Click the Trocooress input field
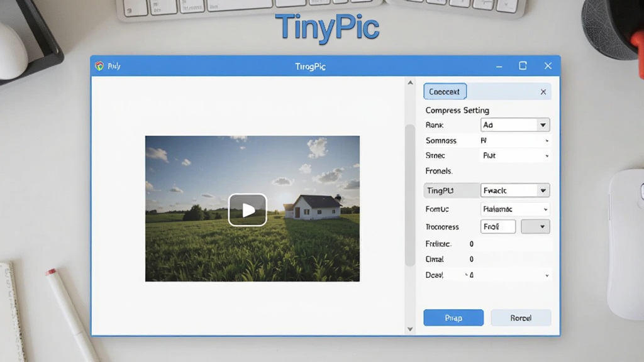 [x=498, y=226]
